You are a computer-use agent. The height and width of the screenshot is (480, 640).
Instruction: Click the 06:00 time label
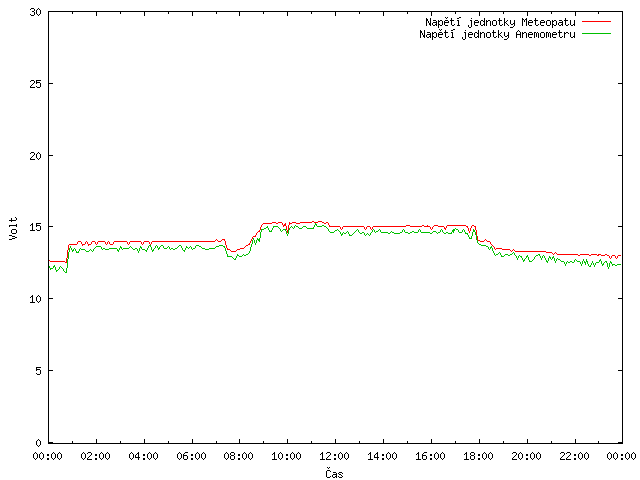(x=191, y=456)
